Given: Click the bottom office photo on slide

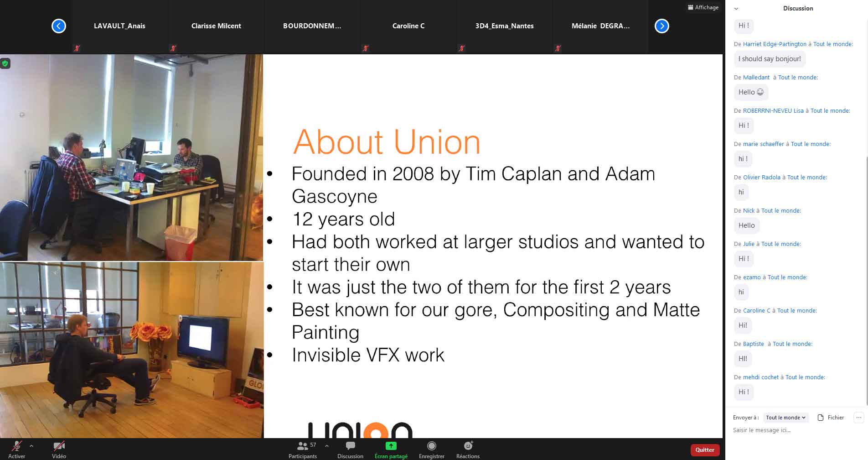Looking at the screenshot, I should (x=131, y=350).
